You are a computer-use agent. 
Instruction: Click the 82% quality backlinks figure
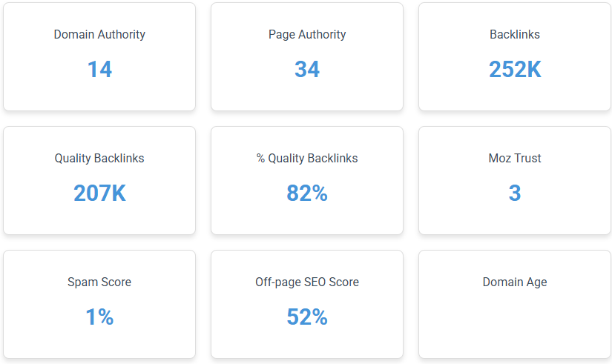(307, 193)
